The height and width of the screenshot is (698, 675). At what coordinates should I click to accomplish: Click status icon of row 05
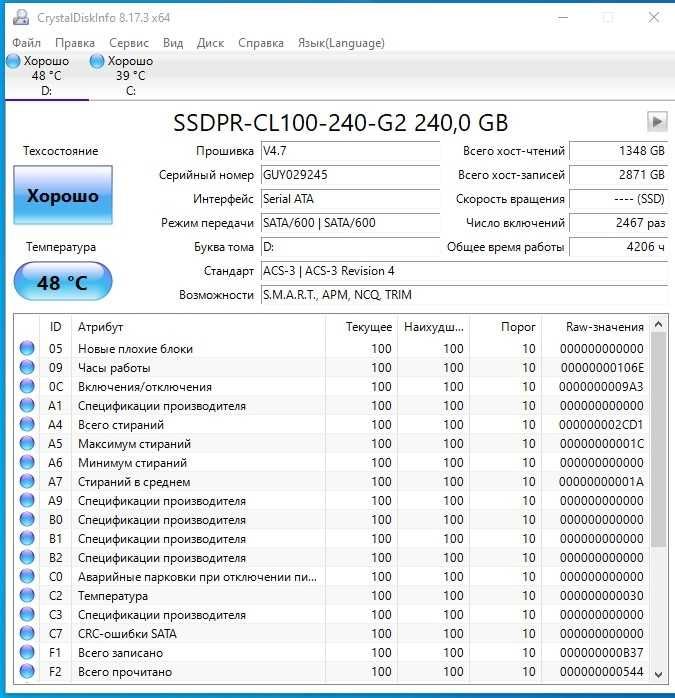tap(27, 348)
